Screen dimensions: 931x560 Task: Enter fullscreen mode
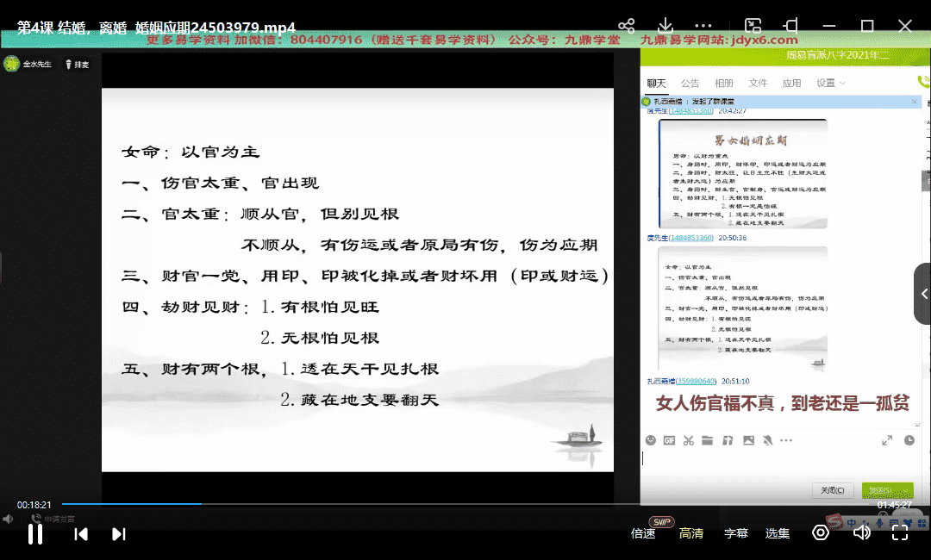coord(899,533)
